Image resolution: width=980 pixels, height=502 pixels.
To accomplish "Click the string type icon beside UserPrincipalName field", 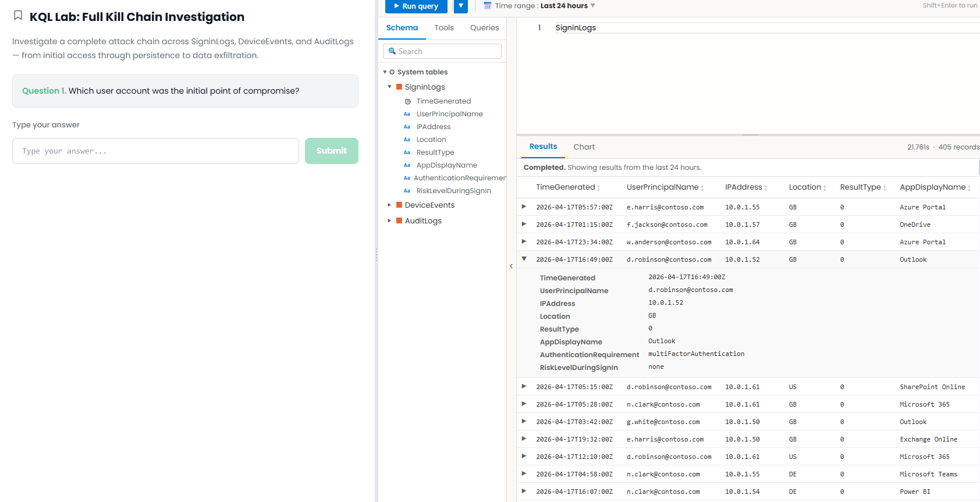I will tap(407, 114).
